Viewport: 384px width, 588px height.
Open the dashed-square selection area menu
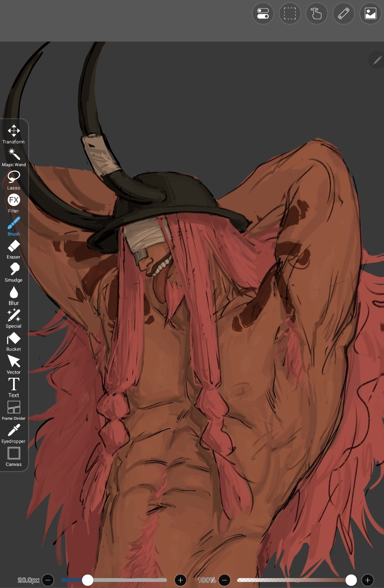(x=290, y=13)
